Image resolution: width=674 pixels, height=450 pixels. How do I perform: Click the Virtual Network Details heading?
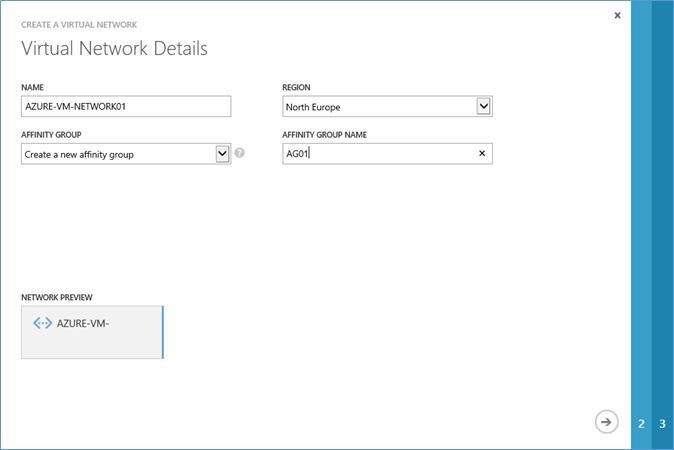[x=114, y=48]
